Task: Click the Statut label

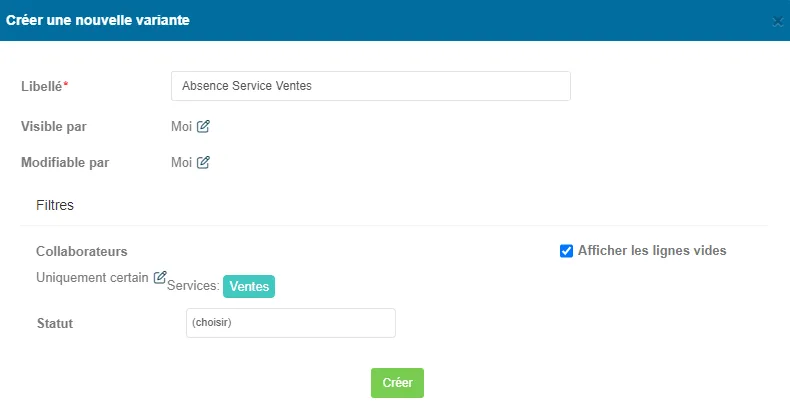Action: [x=55, y=323]
